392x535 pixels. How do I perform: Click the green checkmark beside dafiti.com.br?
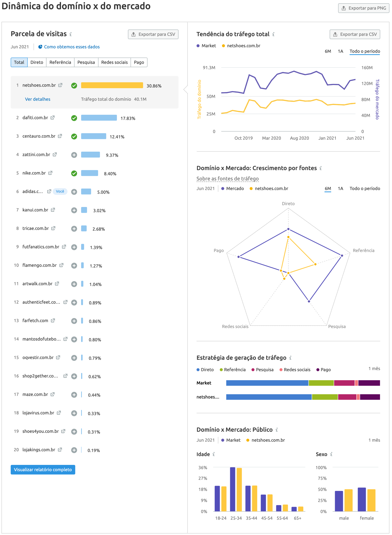pyautogui.click(x=74, y=118)
